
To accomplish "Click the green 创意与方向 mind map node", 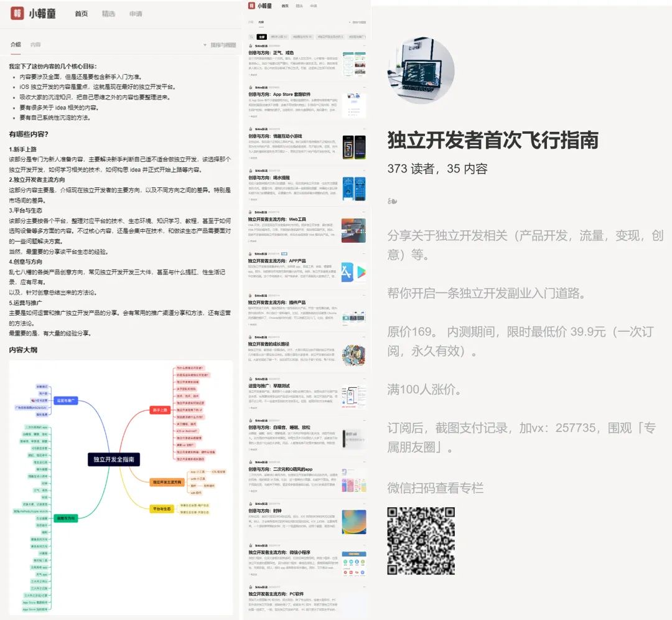I will [65, 519].
